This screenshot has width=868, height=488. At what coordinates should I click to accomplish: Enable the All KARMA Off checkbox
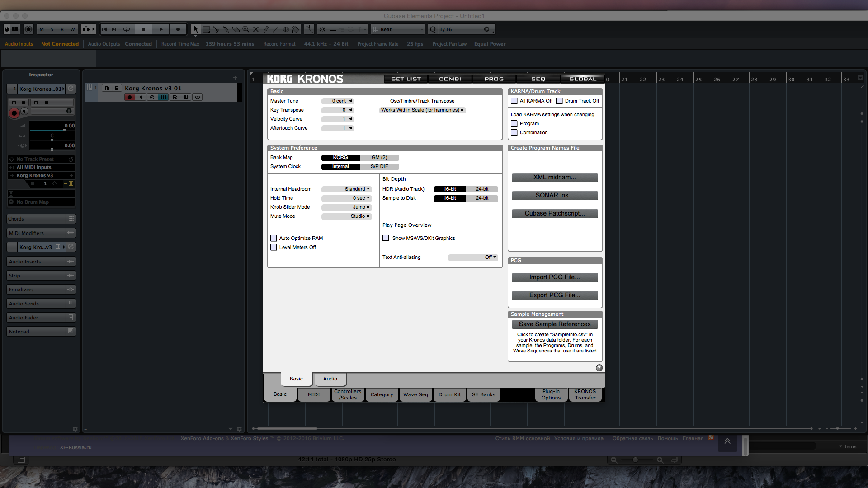click(x=514, y=101)
